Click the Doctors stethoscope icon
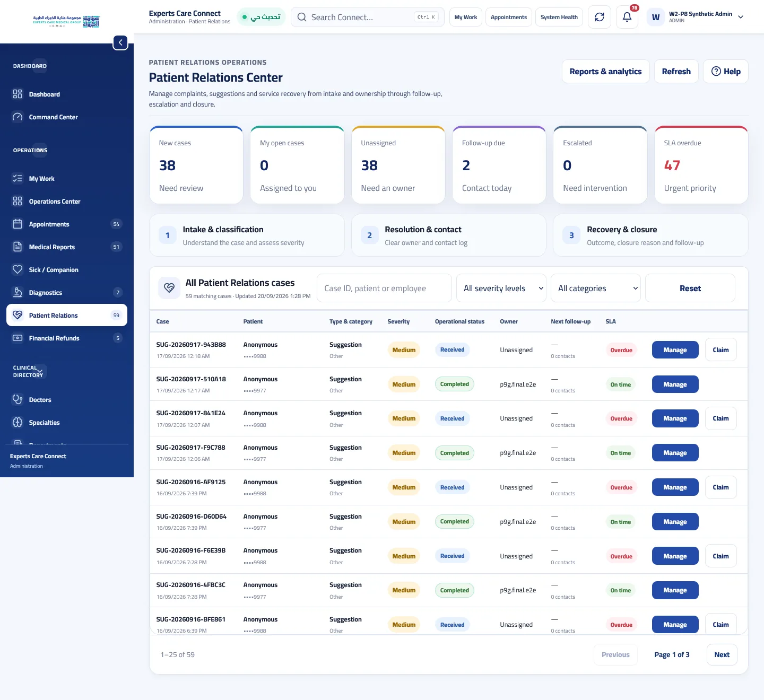The width and height of the screenshot is (764, 700). (x=18, y=399)
